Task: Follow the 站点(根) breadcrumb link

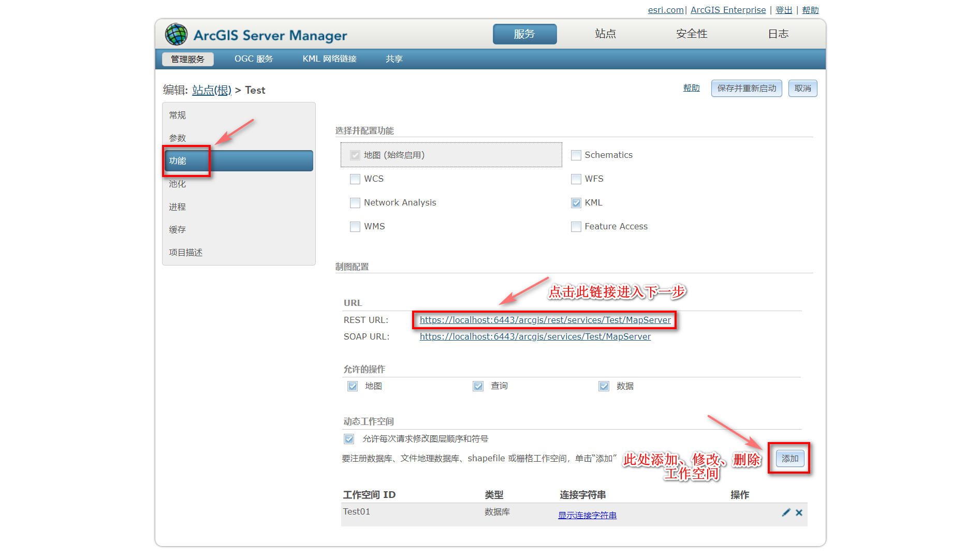Action: [x=212, y=90]
